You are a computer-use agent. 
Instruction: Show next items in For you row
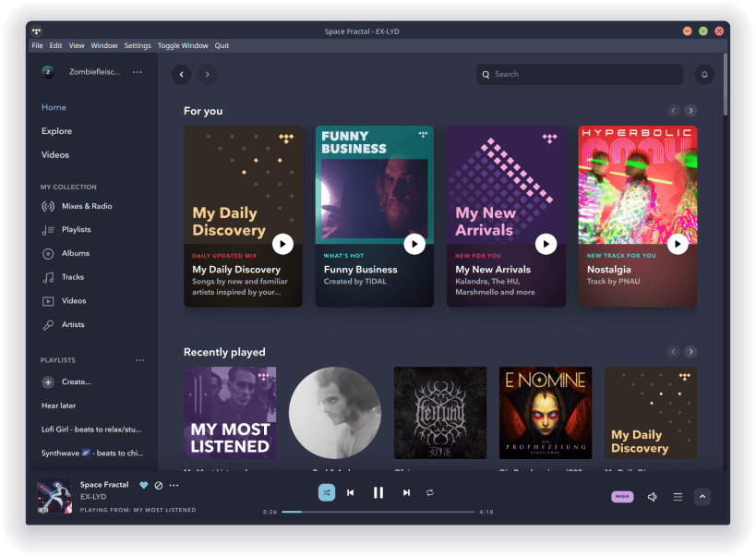[690, 111]
